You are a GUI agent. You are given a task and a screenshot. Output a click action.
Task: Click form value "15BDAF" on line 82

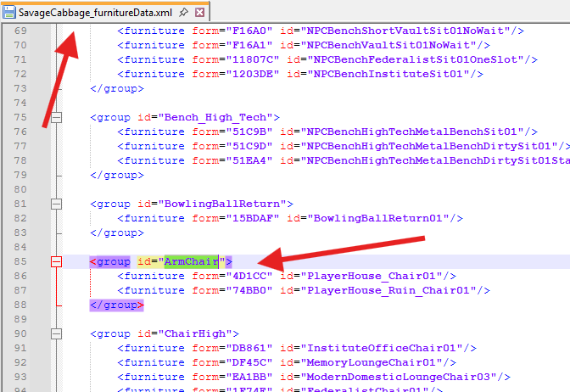[x=253, y=218]
